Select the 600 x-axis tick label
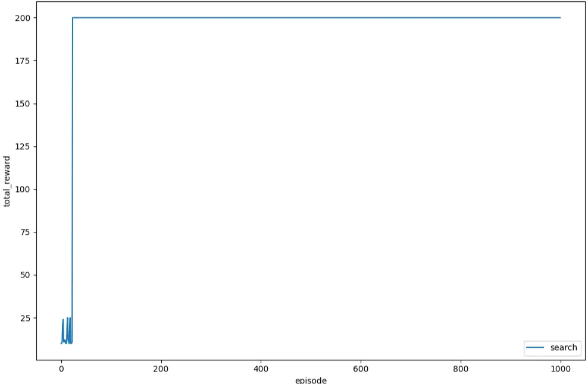The width and height of the screenshot is (588, 384). coord(361,369)
